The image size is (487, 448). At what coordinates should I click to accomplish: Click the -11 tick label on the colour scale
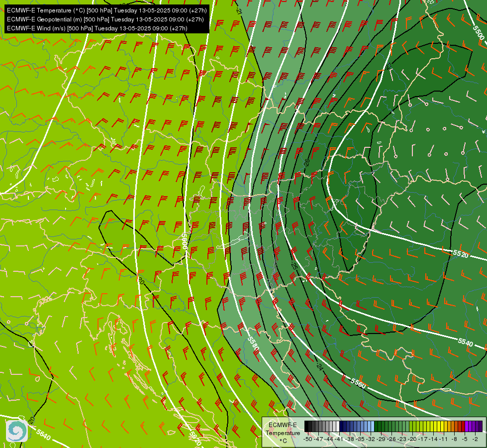[x=444, y=439]
